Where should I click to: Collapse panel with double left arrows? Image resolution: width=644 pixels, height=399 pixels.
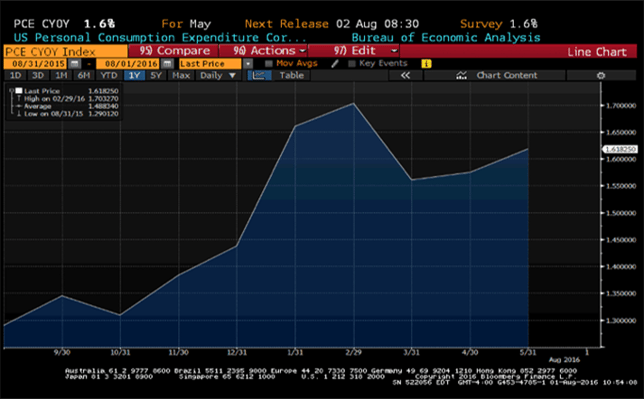click(405, 76)
